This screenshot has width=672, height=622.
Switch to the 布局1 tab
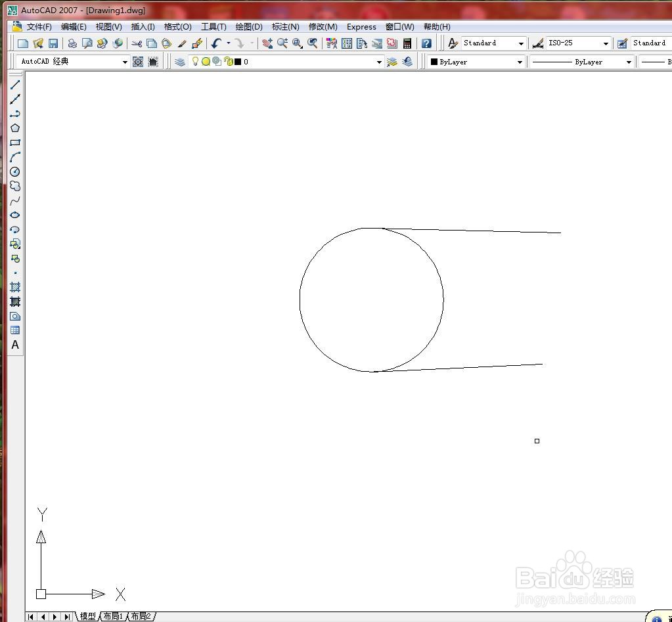coord(114,617)
